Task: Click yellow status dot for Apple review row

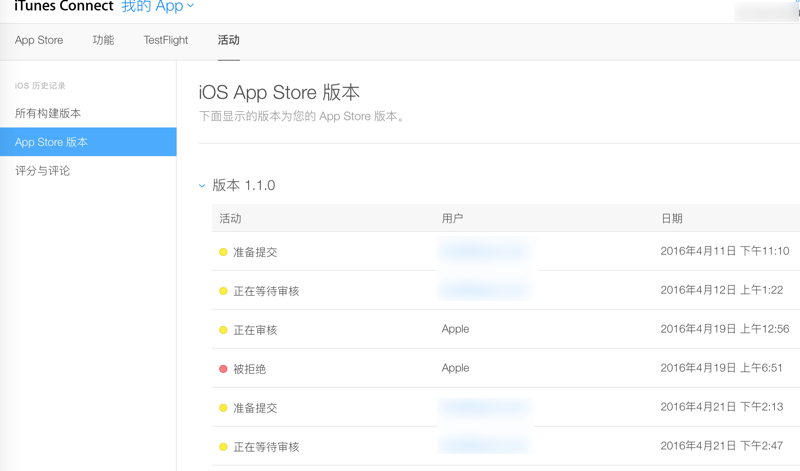Action: point(223,330)
